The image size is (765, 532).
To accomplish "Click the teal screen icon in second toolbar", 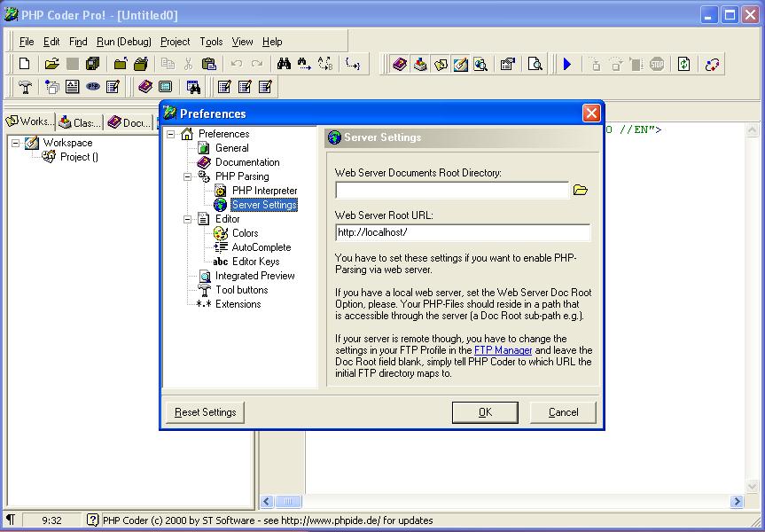I will (x=166, y=87).
